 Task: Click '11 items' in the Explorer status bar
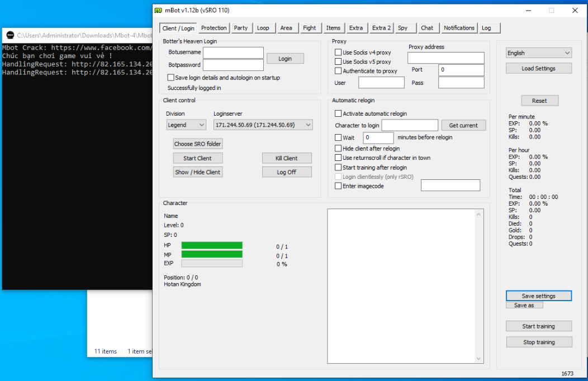[x=106, y=351]
